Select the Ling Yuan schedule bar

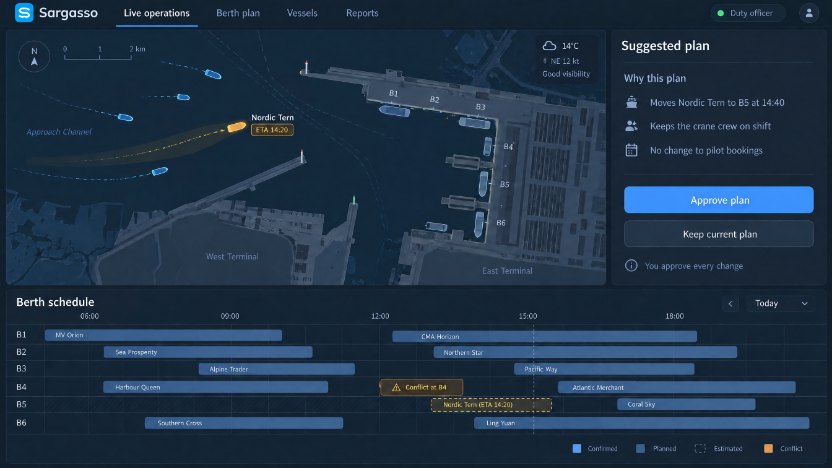coord(642,423)
